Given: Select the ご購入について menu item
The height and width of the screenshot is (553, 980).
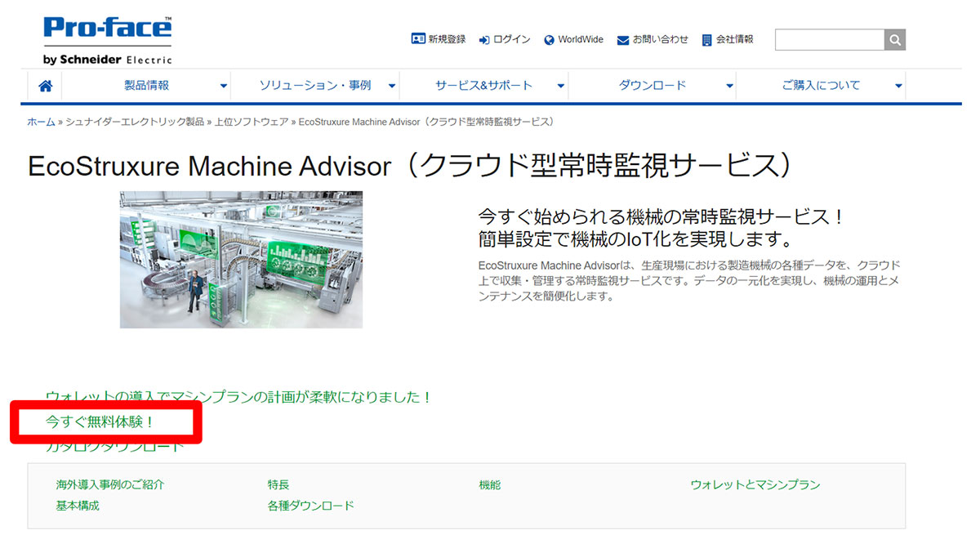Looking at the screenshot, I should click(821, 86).
